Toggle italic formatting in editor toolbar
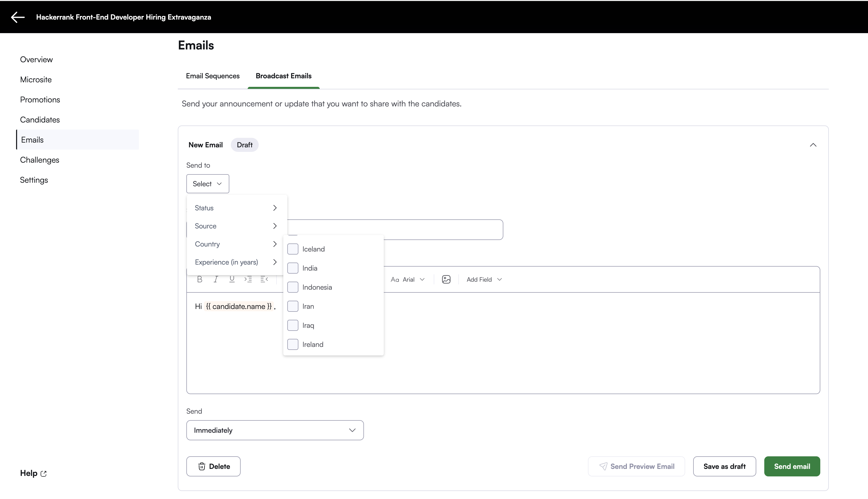The height and width of the screenshot is (499, 868). [216, 279]
